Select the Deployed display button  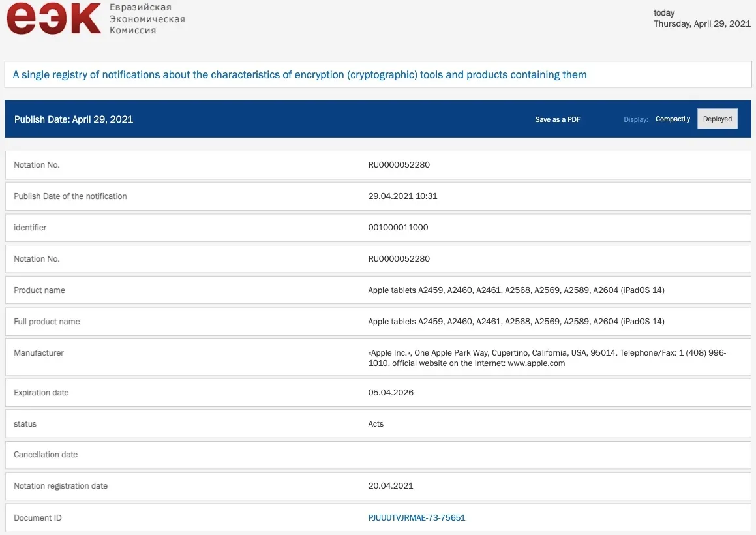717,119
